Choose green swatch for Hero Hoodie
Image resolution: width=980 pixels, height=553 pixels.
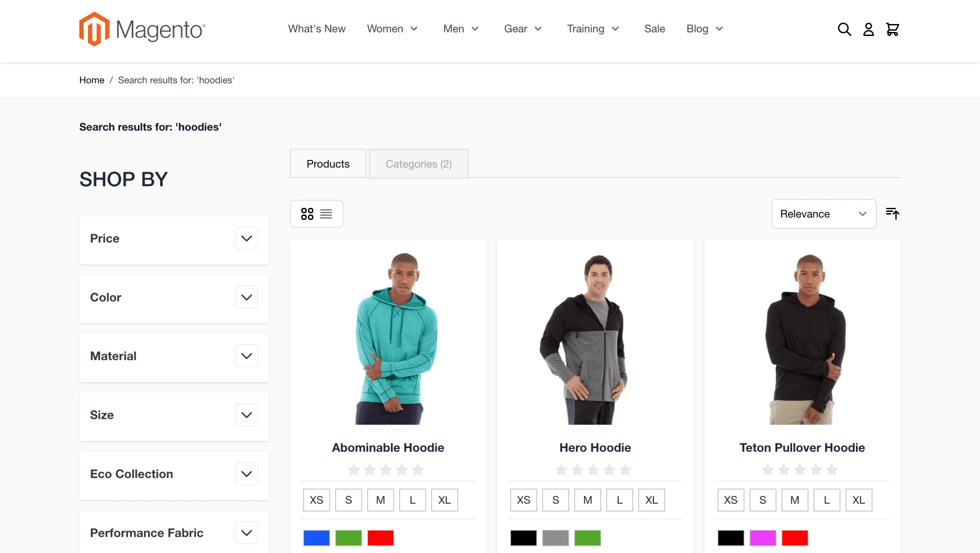click(x=588, y=538)
